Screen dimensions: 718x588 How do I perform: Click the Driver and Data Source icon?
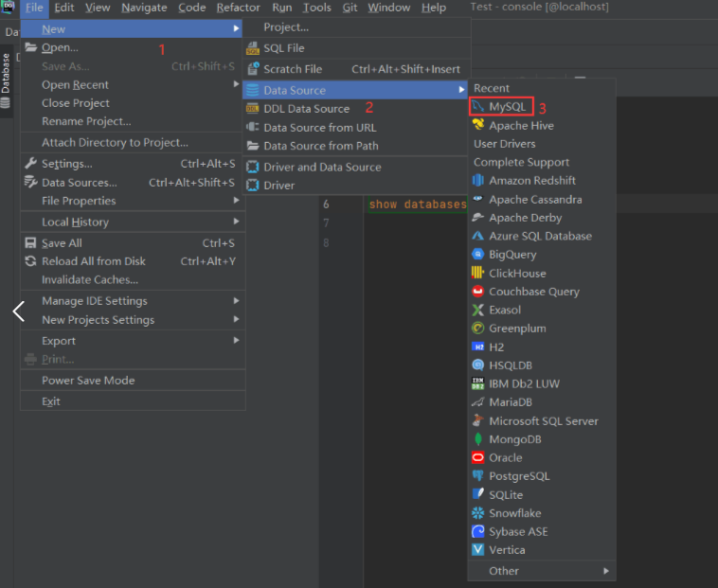(252, 167)
